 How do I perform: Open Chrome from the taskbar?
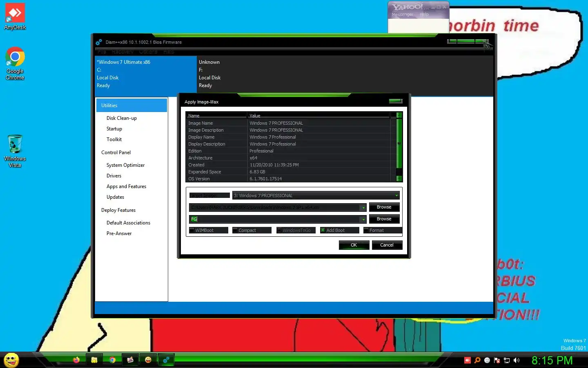coord(112,360)
